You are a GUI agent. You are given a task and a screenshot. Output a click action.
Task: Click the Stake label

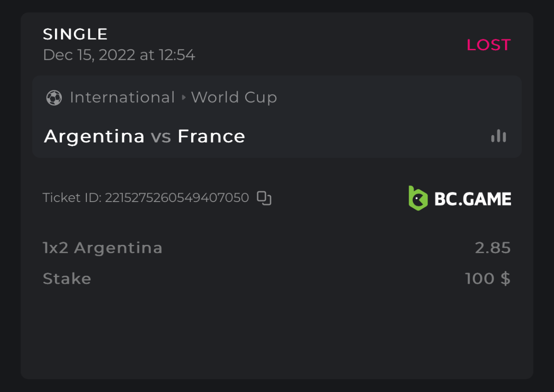[67, 279]
